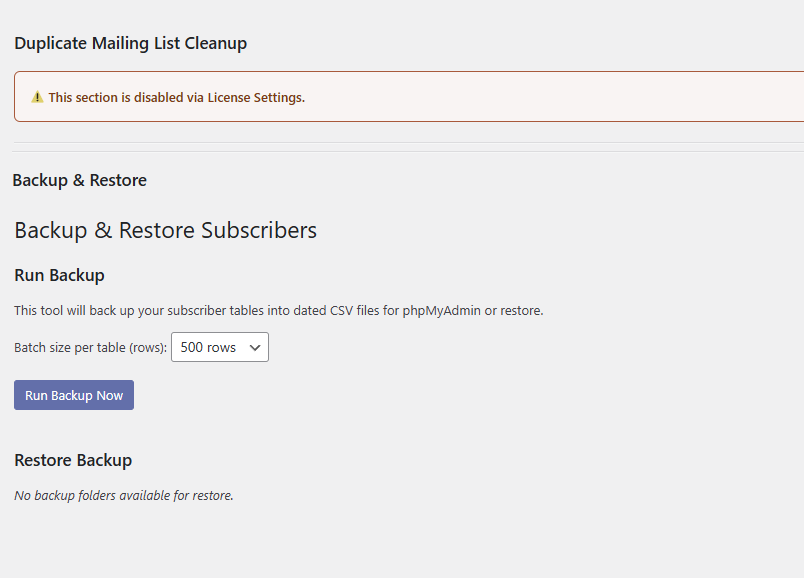This screenshot has height=578, width=804.
Task: Click the Restore Backup subheading
Action: (x=73, y=460)
